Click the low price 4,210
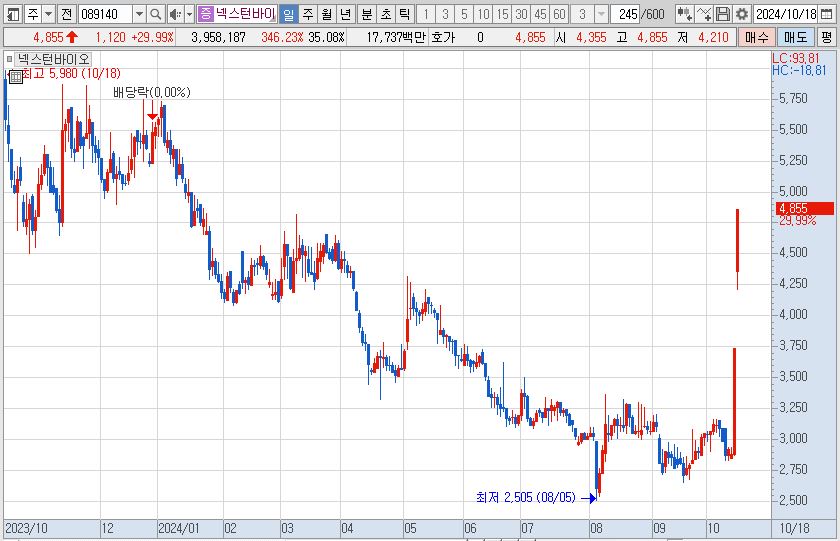The image size is (840, 541). coord(713,37)
